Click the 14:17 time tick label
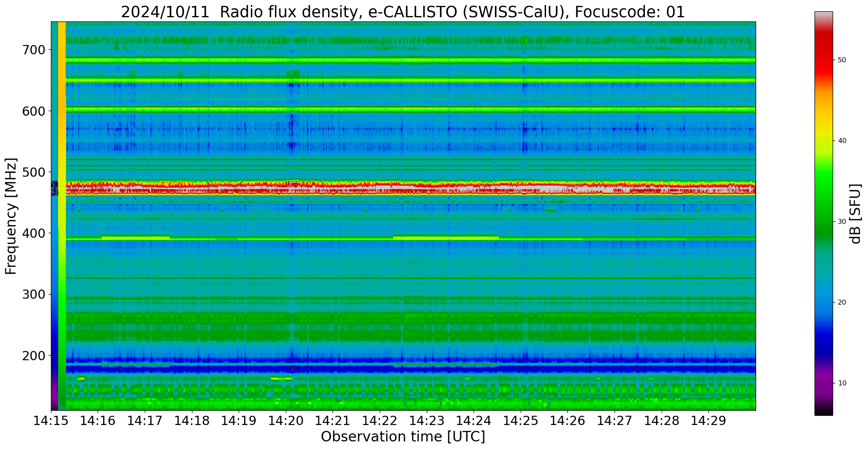Viewport: 868px width, 449px height. coord(145,420)
